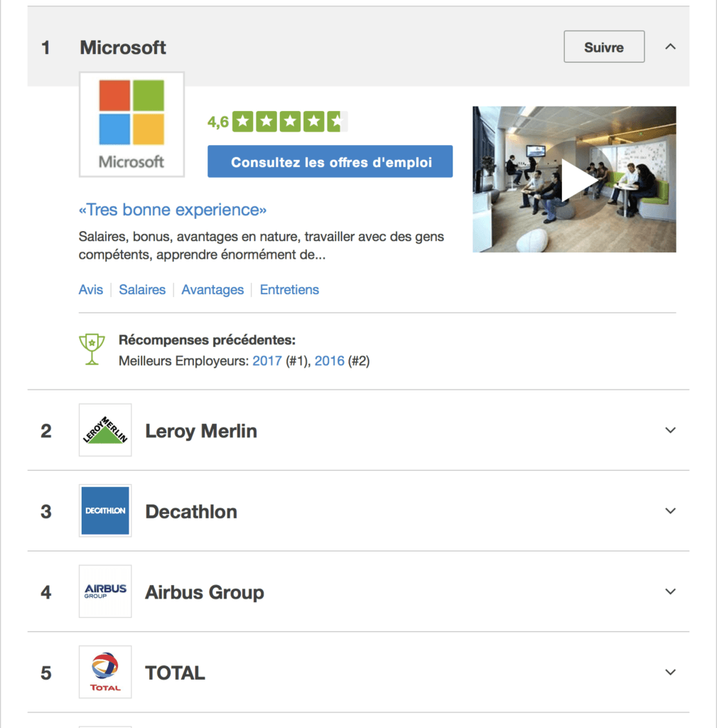
Task: Open the Entretiens section
Action: point(289,289)
